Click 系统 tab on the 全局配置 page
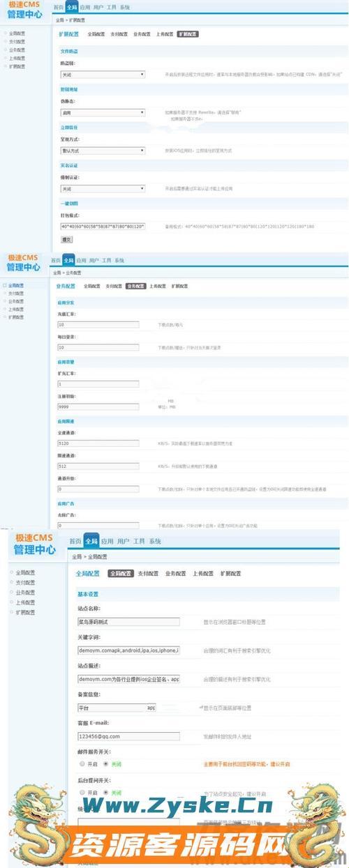349x868 pixels. (x=155, y=541)
